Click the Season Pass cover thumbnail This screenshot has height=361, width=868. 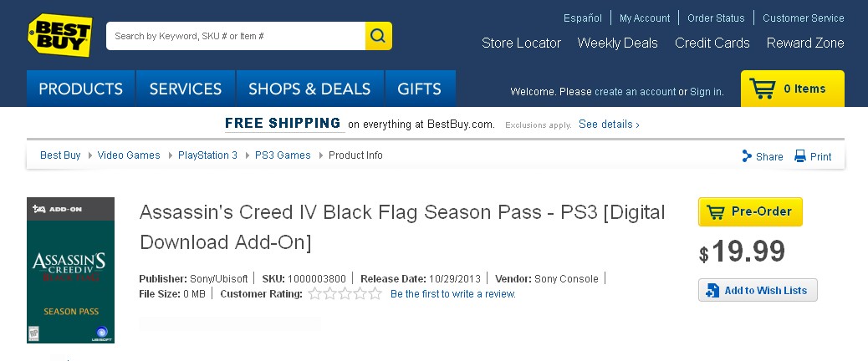point(70,270)
